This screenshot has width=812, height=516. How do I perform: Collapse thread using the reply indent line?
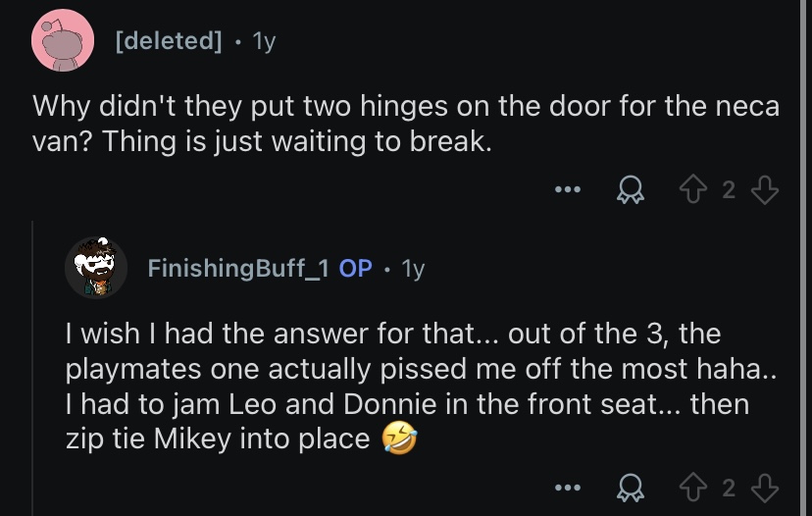(32, 368)
